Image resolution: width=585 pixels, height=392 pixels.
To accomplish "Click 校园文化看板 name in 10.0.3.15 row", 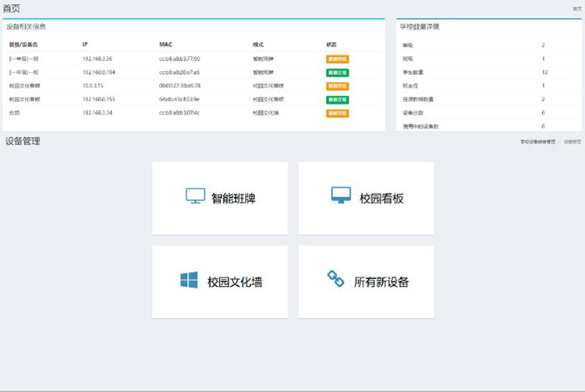I will point(25,86).
